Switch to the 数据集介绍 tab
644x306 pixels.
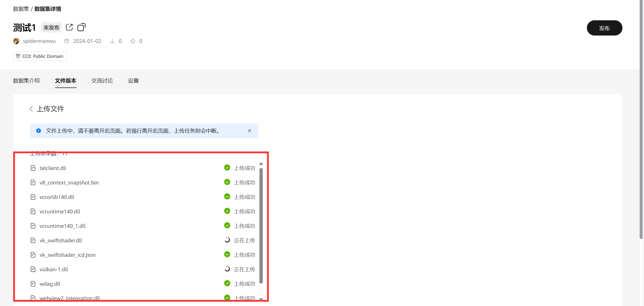click(x=26, y=81)
